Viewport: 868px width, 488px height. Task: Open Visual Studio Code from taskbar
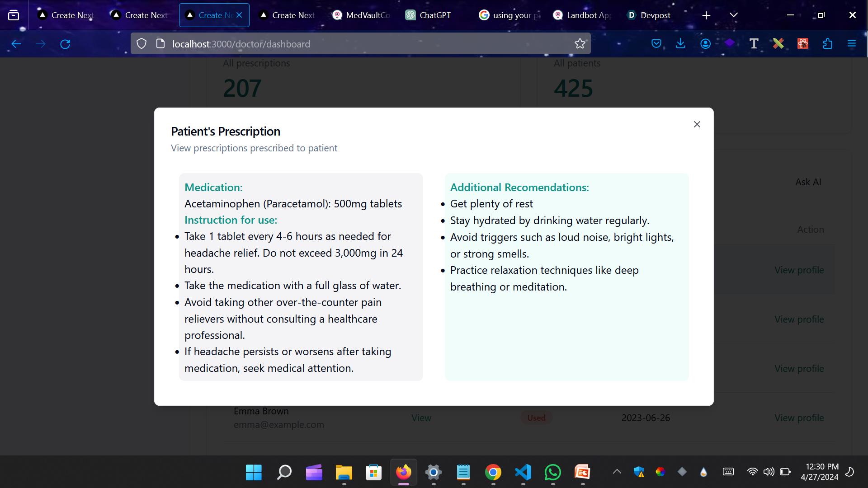click(x=523, y=472)
